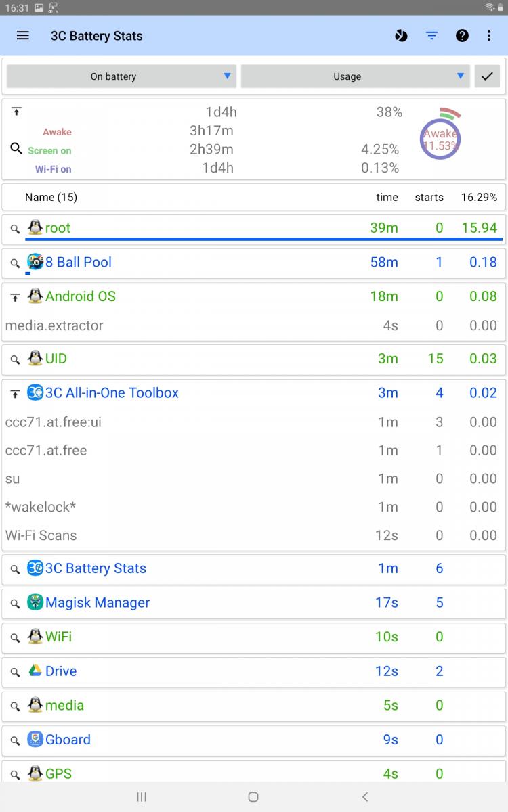
Task: Expand the UID row magnifier
Action: coord(15,359)
